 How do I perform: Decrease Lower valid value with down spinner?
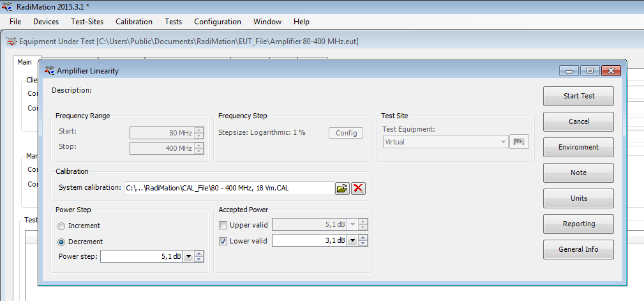pos(363,244)
